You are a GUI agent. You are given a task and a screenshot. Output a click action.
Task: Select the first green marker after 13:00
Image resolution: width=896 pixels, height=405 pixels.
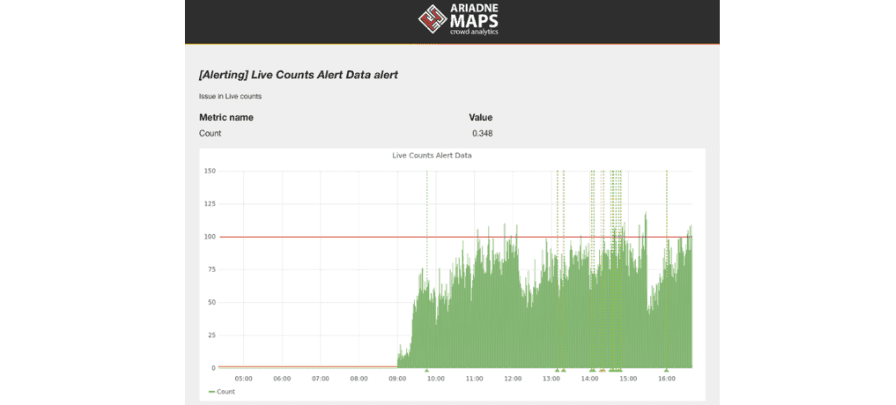tap(557, 370)
